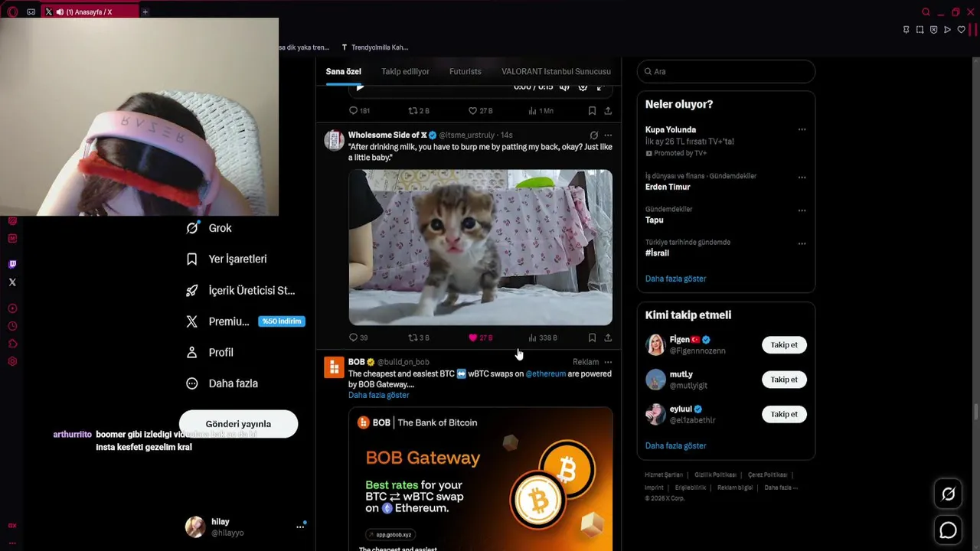Play the video in the top post
This screenshot has height=551, width=980.
click(x=360, y=87)
